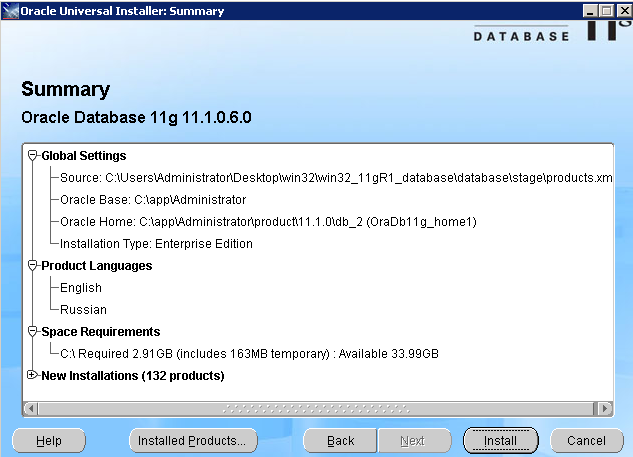Collapse the Product Languages tree node
633x457 pixels.
click(32, 266)
